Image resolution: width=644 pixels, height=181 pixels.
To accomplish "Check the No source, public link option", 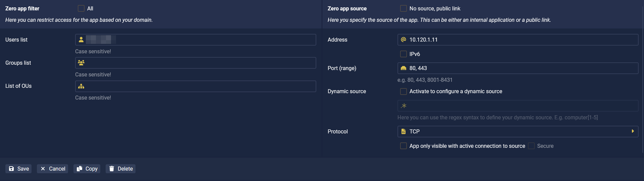I will coord(404,8).
